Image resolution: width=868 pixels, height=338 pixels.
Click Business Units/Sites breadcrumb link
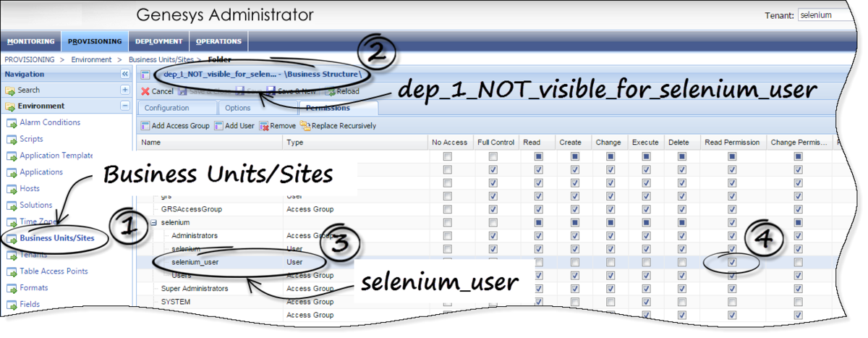click(161, 59)
